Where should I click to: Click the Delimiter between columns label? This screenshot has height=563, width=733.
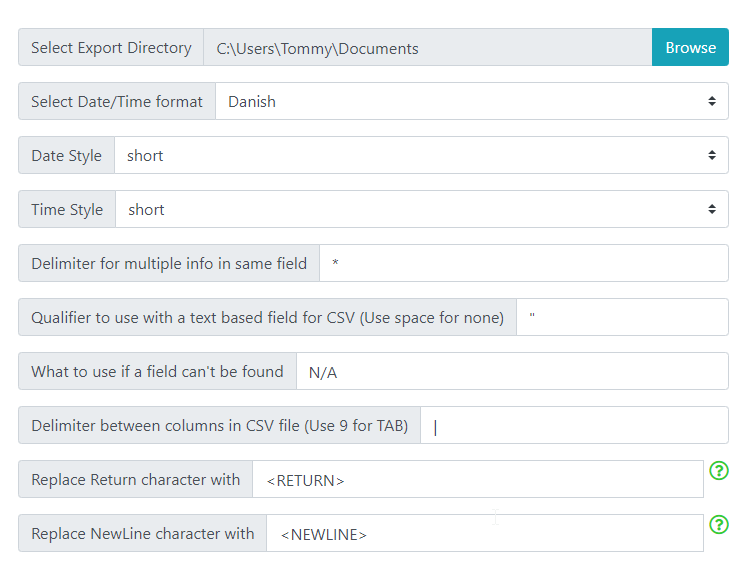pos(219,425)
